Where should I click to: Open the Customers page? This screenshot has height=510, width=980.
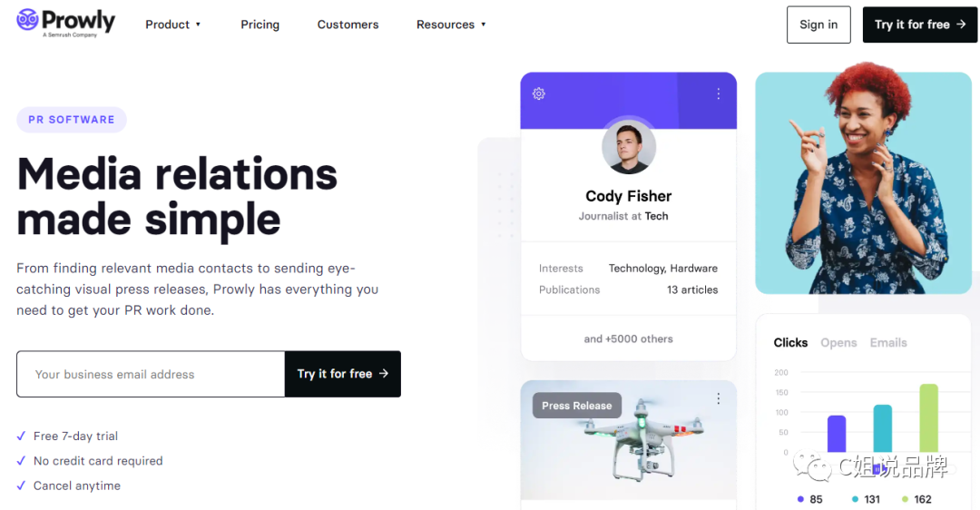tap(348, 25)
